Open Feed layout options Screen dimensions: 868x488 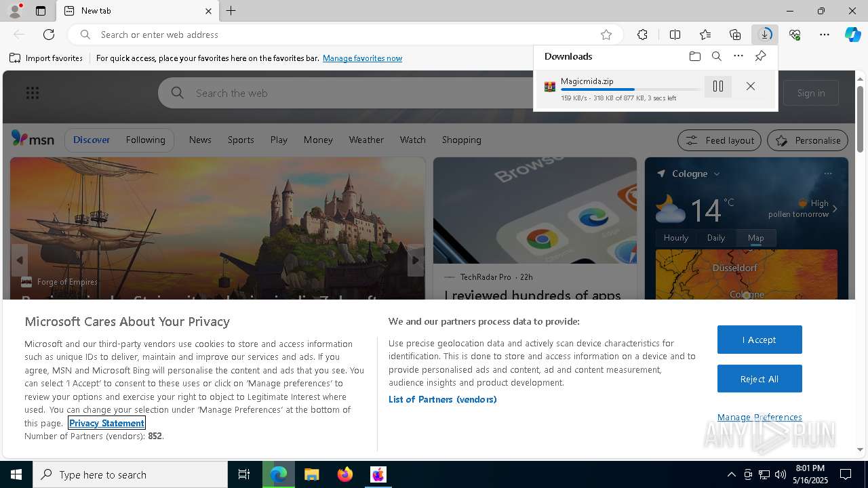pos(720,140)
